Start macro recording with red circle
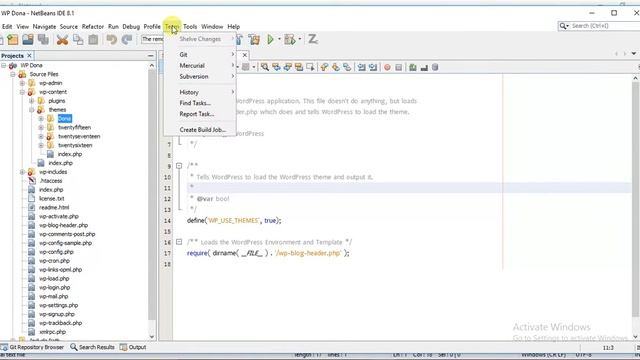 [387, 67]
